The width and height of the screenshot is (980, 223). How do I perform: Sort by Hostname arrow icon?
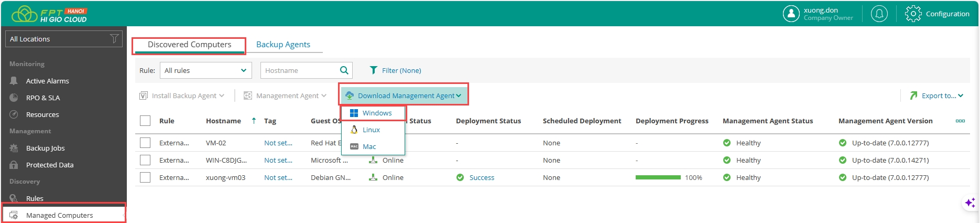[x=254, y=121]
